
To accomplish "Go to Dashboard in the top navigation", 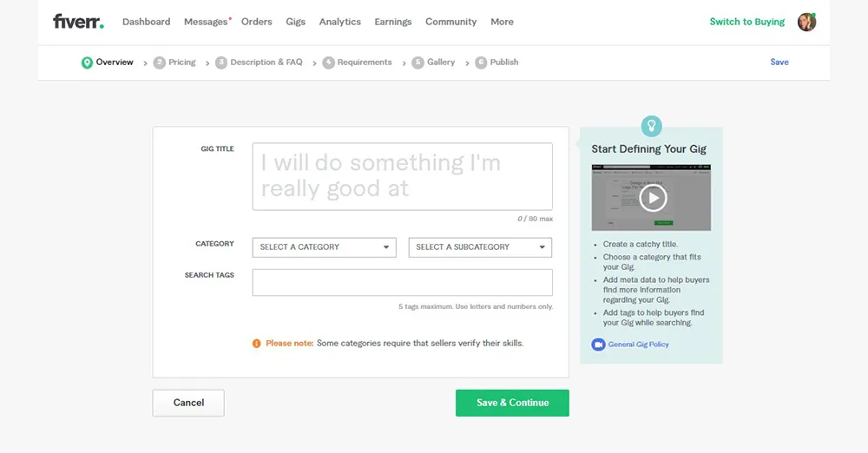I will [146, 22].
